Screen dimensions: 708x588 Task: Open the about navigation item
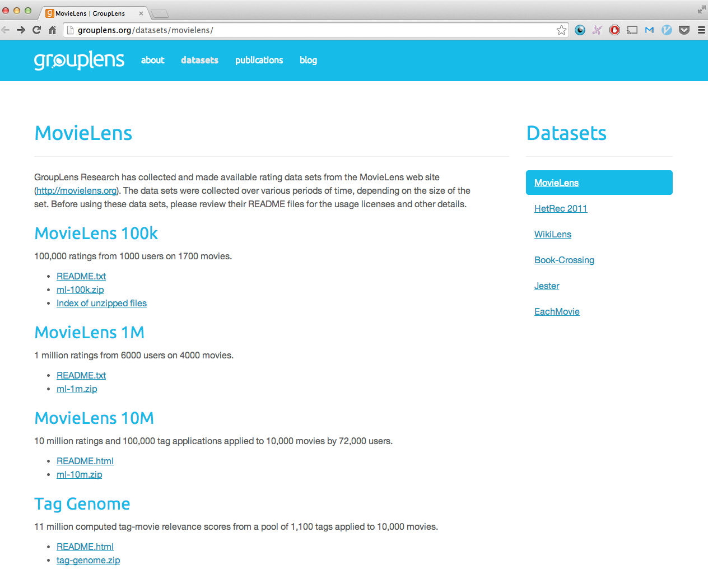point(152,60)
